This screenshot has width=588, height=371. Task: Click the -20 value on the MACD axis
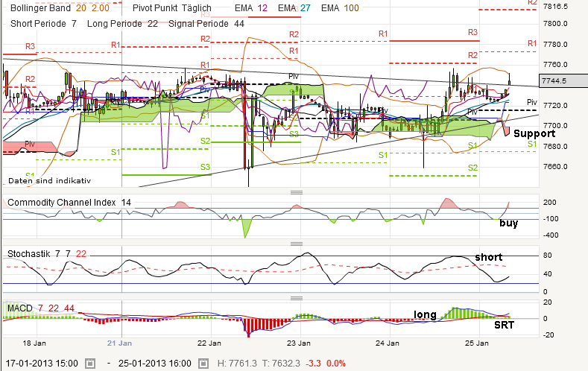click(549, 335)
